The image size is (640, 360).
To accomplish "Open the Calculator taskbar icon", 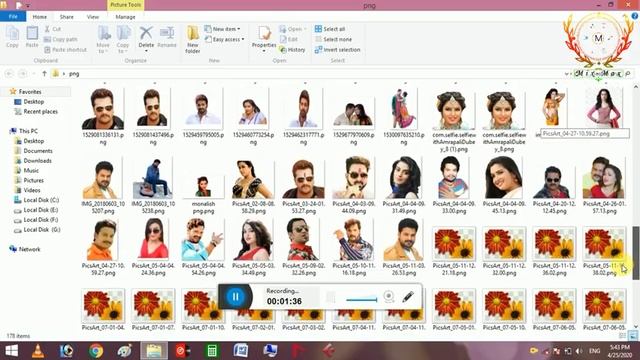I will (x=211, y=351).
